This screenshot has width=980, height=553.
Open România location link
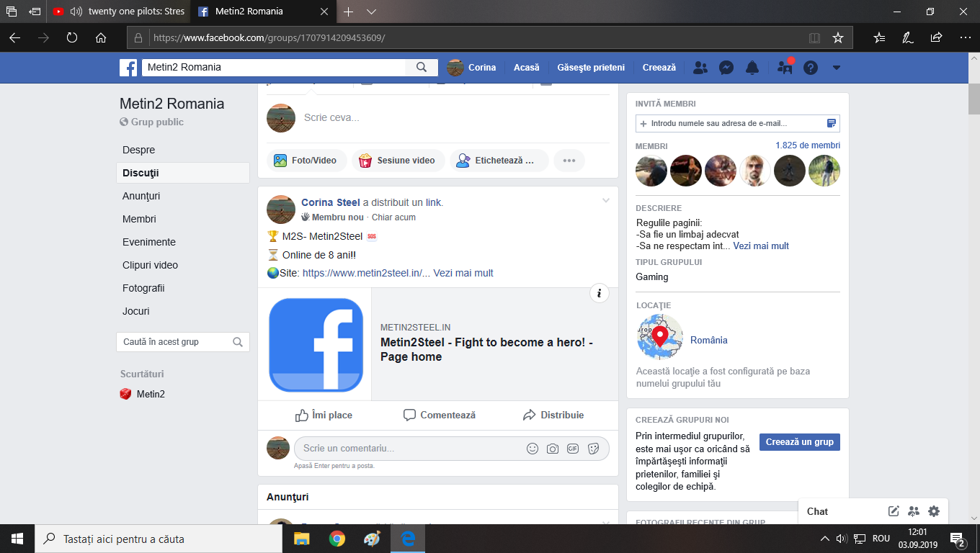(x=709, y=340)
